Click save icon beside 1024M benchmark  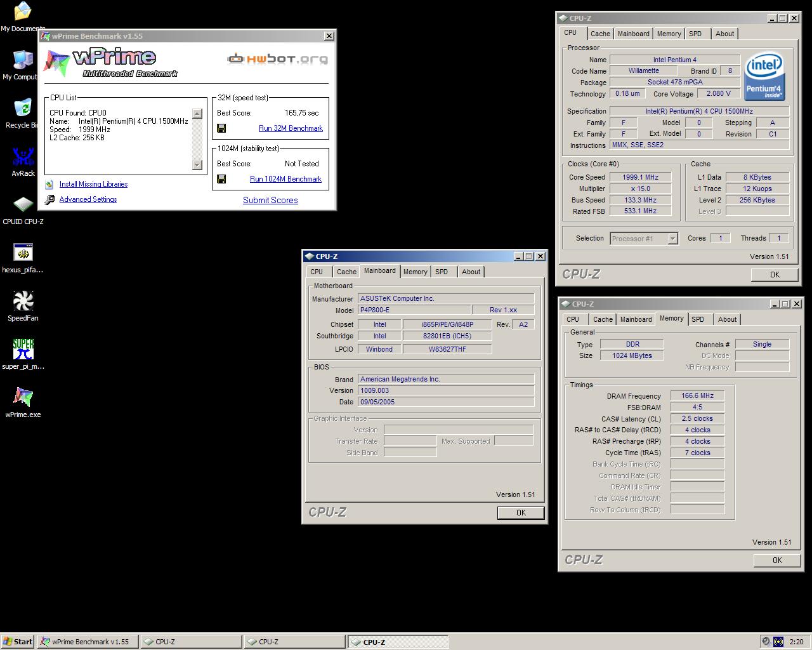tap(221, 179)
